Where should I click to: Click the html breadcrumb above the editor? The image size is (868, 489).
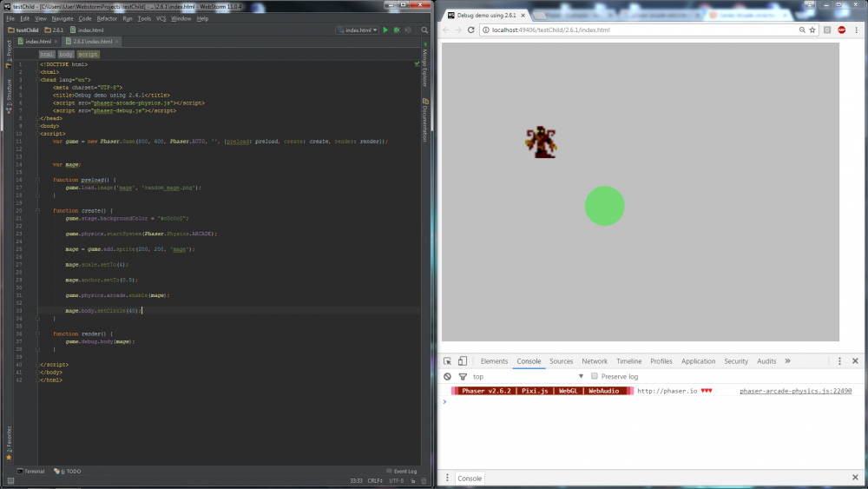[x=47, y=54]
